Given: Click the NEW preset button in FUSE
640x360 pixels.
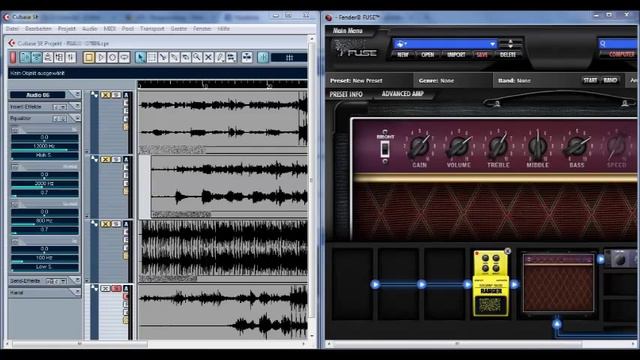Looking at the screenshot, I should click(x=403, y=54).
